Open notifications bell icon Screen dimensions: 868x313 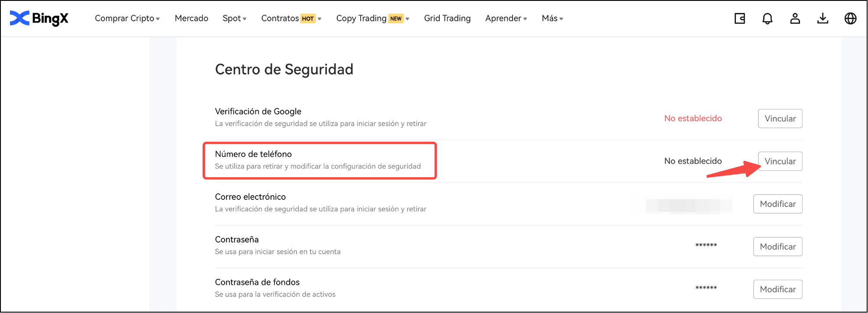(767, 19)
